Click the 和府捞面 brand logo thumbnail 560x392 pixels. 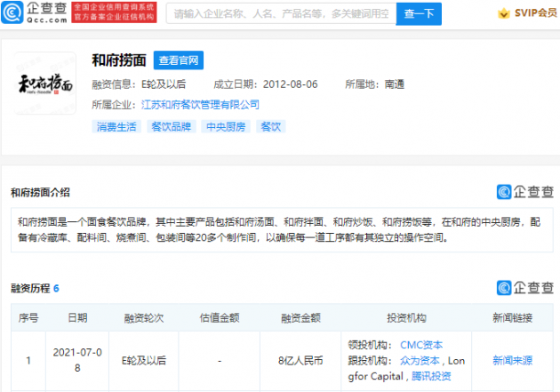(45, 84)
